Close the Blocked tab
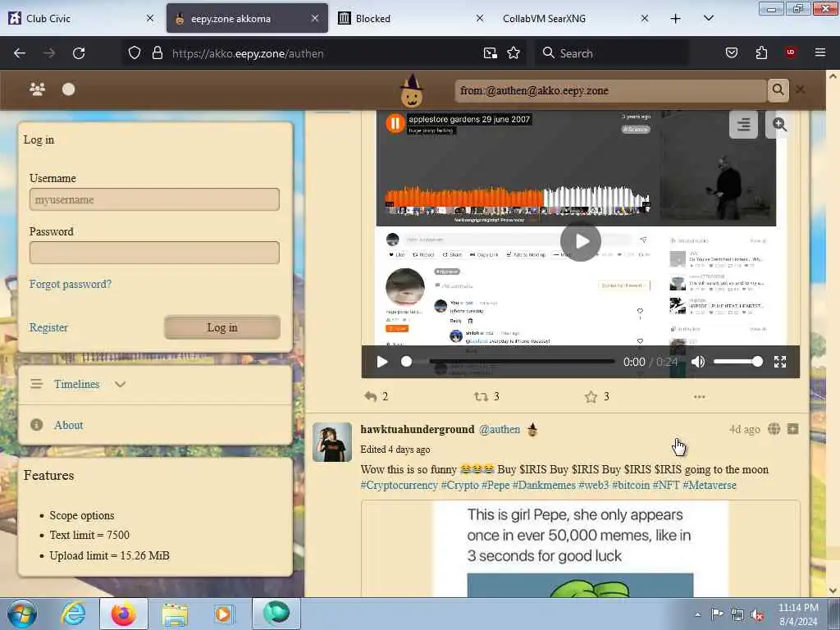Image resolution: width=840 pixels, height=630 pixels. (x=479, y=18)
